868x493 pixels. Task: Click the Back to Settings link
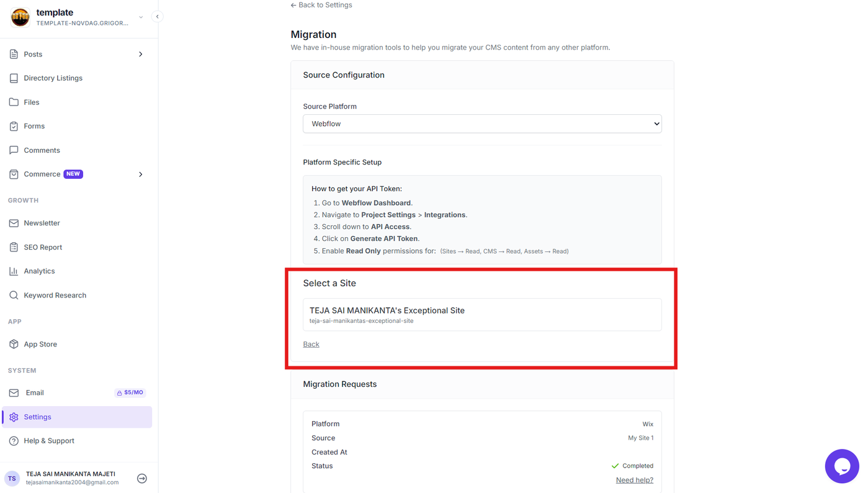click(x=321, y=5)
